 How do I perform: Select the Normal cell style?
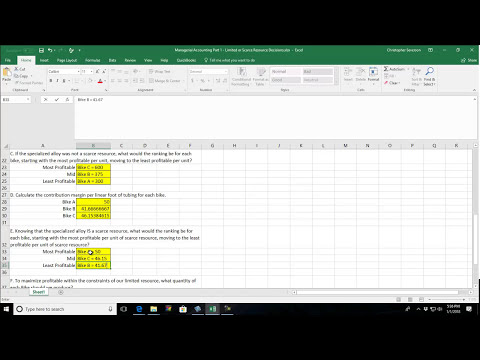[x=286, y=71]
